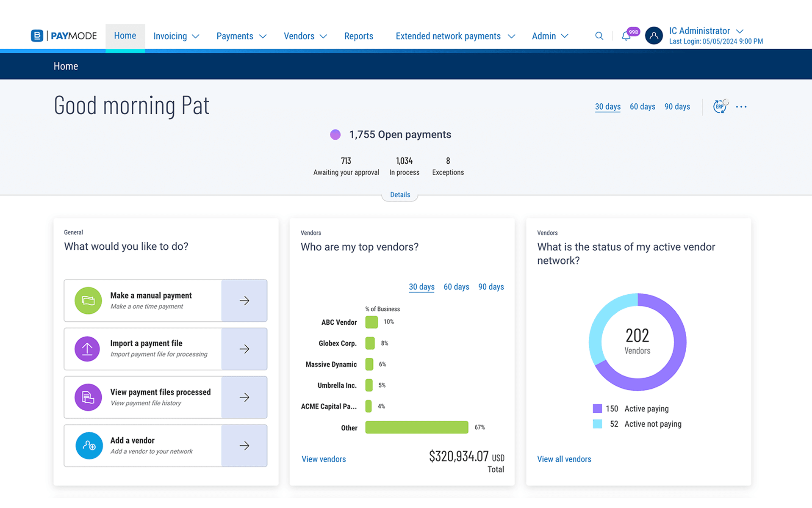Click the ERP sync icon
This screenshot has height=508, width=812.
click(x=720, y=107)
